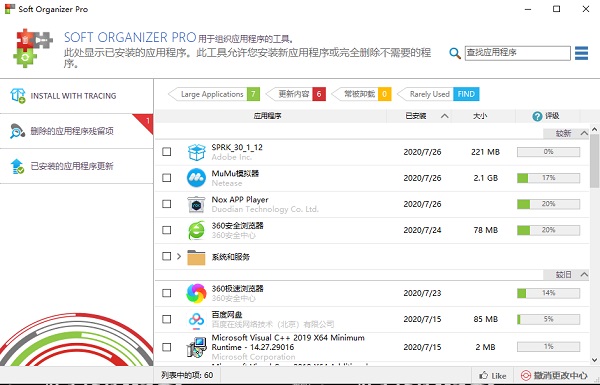Click the magnifier search icon
Viewport: 600px width, 385px height.
pyautogui.click(x=455, y=53)
